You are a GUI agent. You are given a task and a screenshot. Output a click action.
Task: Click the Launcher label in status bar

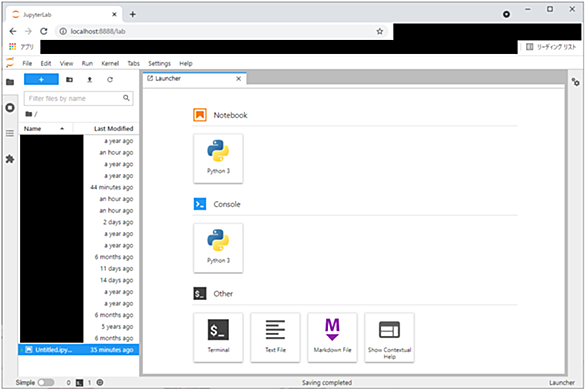click(562, 383)
